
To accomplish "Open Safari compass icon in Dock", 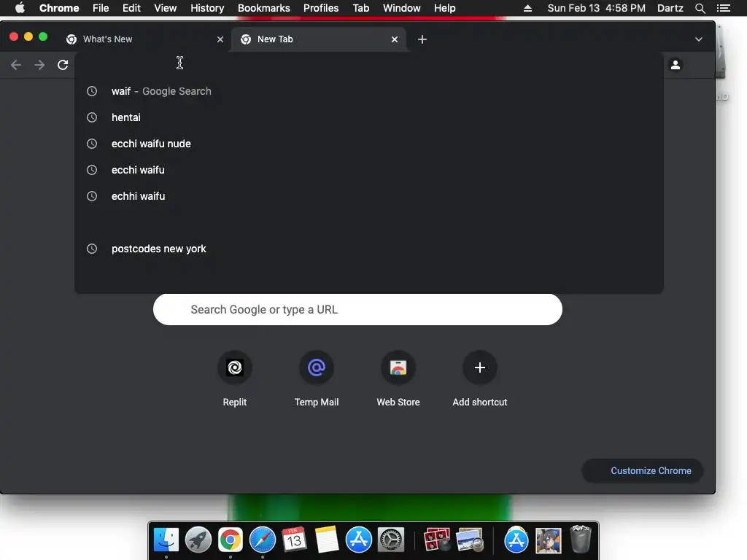I will coord(263,540).
